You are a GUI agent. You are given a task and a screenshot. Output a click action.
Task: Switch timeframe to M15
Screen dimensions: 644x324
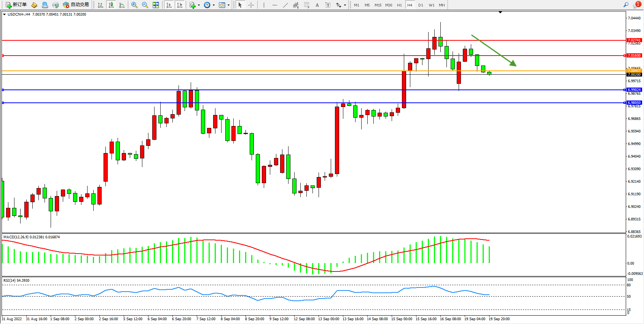(378, 5)
